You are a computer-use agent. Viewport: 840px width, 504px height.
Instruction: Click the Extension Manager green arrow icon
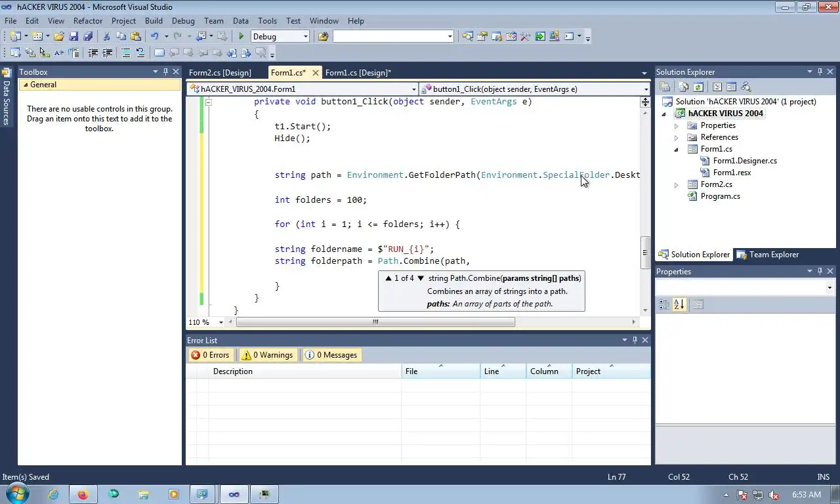540,36
